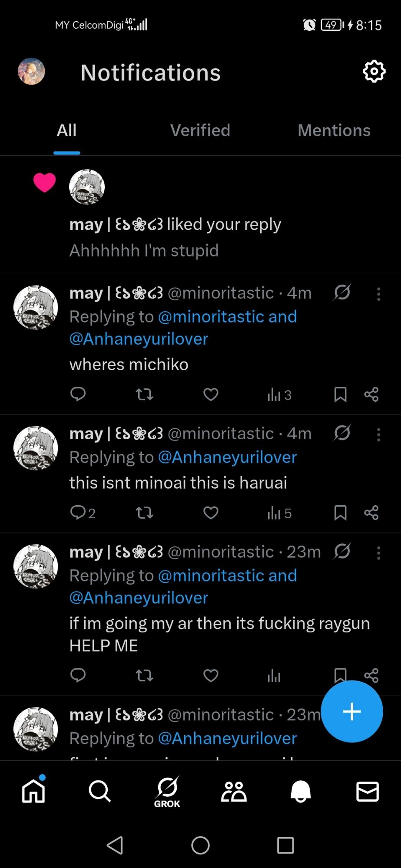Reply to the 'this isnt minoai' post
This screenshot has width=401, height=868.
pyautogui.click(x=78, y=513)
